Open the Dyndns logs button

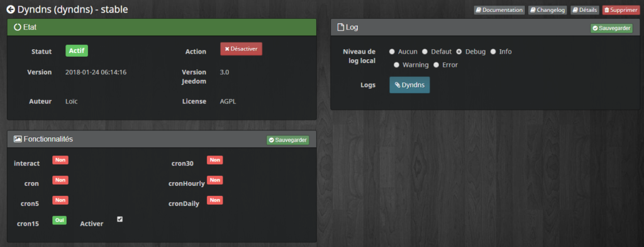coord(409,85)
